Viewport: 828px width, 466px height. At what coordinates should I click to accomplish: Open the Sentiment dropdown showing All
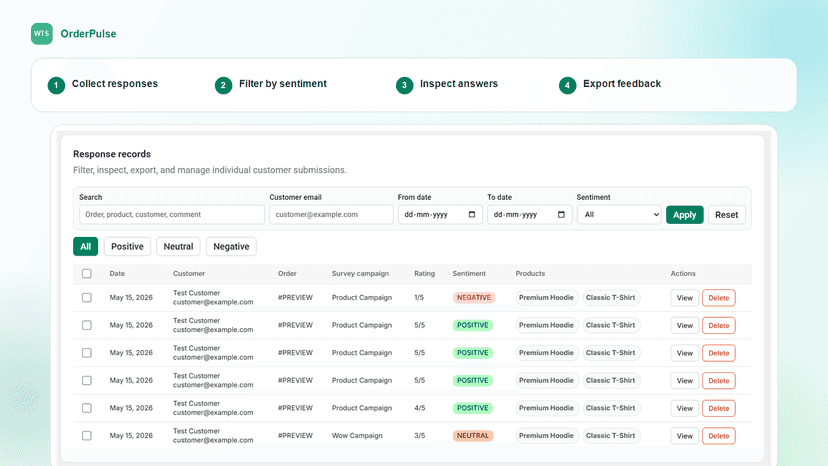(x=619, y=215)
